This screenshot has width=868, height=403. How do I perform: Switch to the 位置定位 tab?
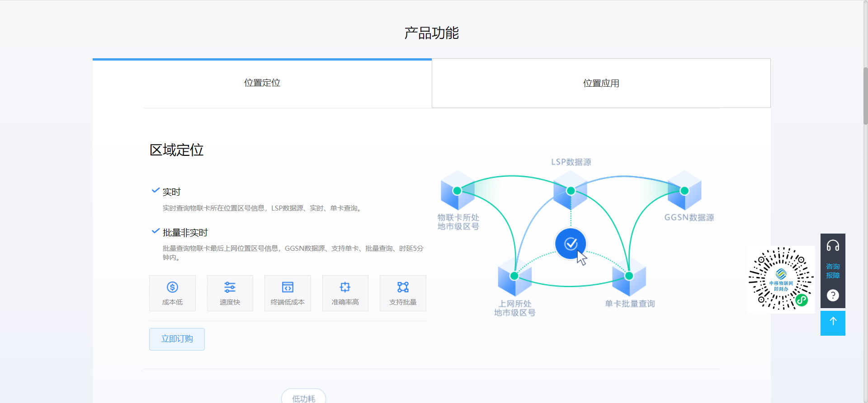[x=262, y=83]
